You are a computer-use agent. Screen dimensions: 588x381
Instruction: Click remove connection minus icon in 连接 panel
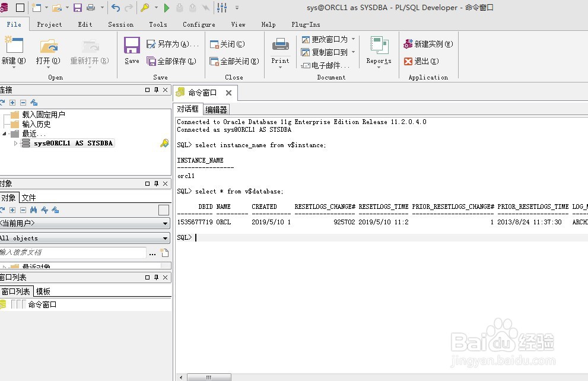pos(23,103)
